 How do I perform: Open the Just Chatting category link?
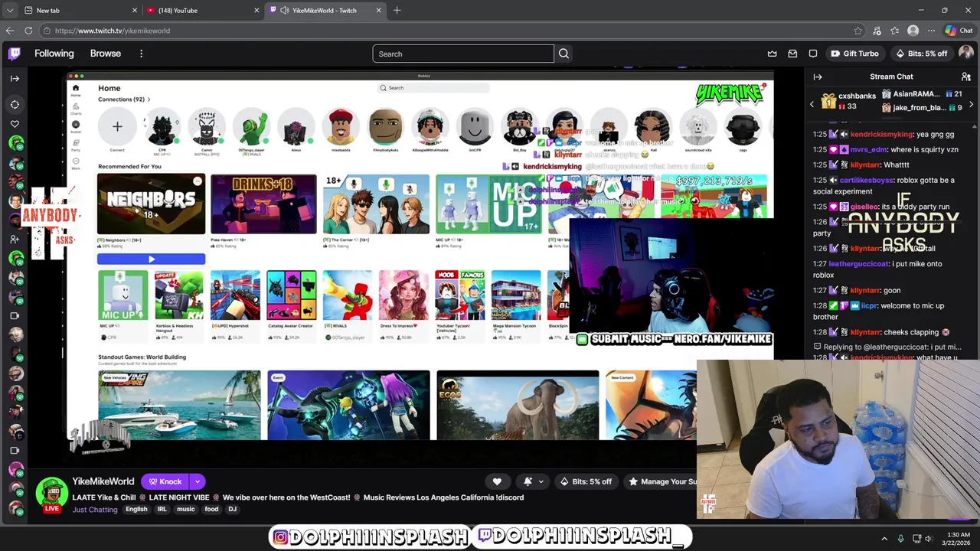95,510
